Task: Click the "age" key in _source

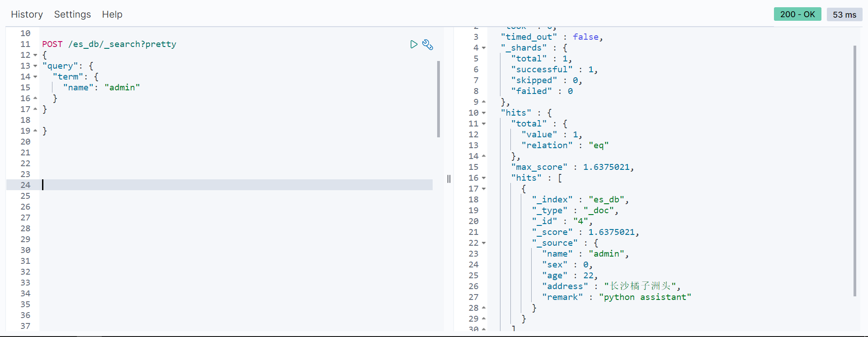Action: (555, 276)
